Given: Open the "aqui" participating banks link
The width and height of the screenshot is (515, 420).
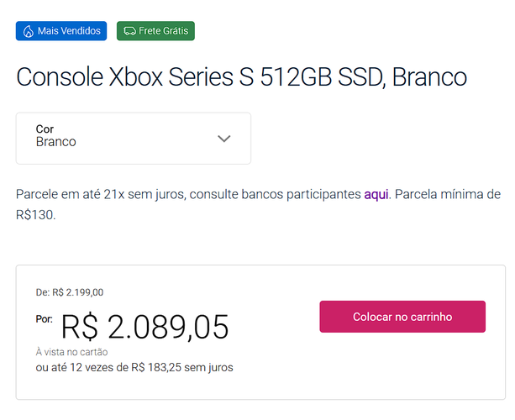Looking at the screenshot, I should (x=376, y=195).
